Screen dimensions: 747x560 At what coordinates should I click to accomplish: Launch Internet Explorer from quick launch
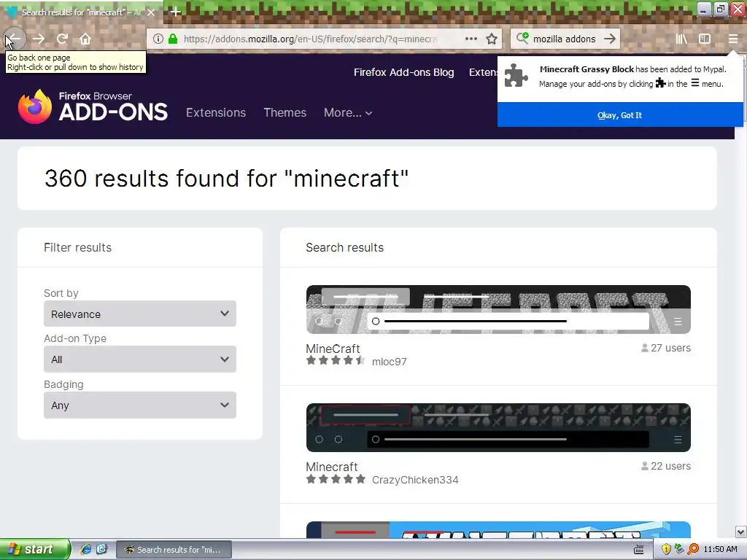tap(86, 550)
